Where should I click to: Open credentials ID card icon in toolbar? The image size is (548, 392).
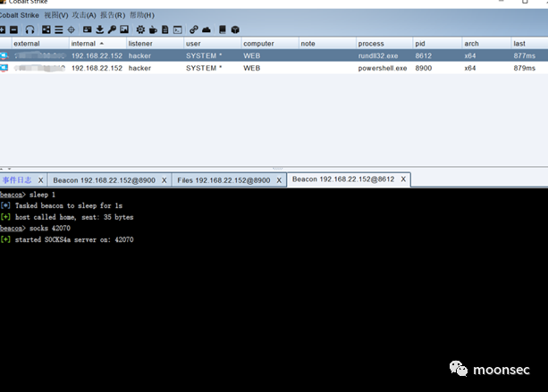pos(87,29)
